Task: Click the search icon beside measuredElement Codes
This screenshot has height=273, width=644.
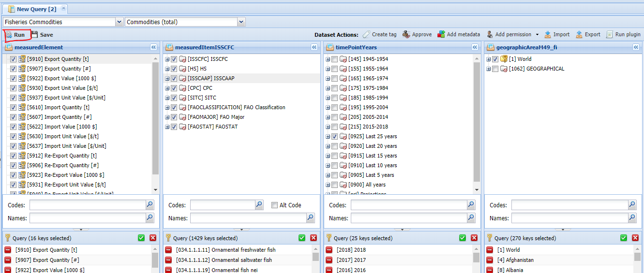Action: click(150, 205)
